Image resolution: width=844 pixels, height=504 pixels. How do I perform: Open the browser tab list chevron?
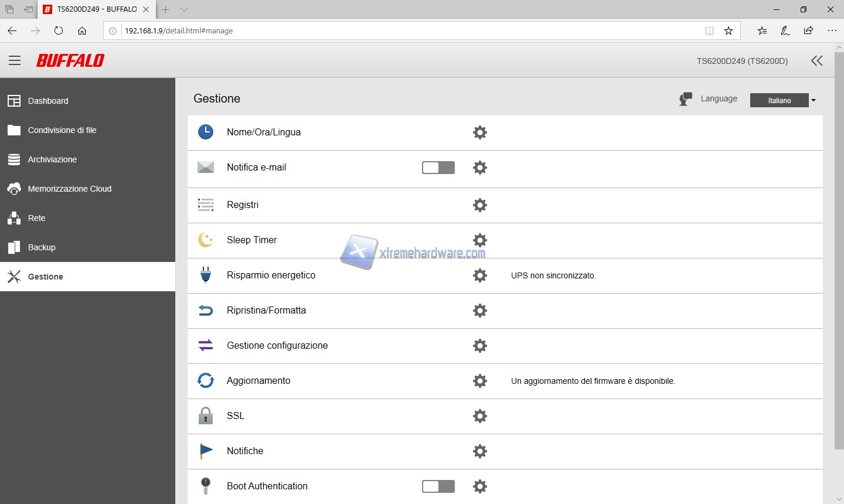(x=184, y=9)
